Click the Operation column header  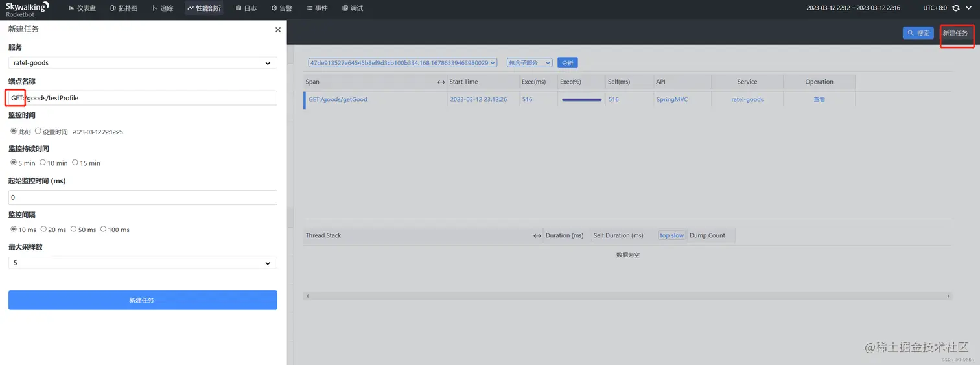coord(819,82)
